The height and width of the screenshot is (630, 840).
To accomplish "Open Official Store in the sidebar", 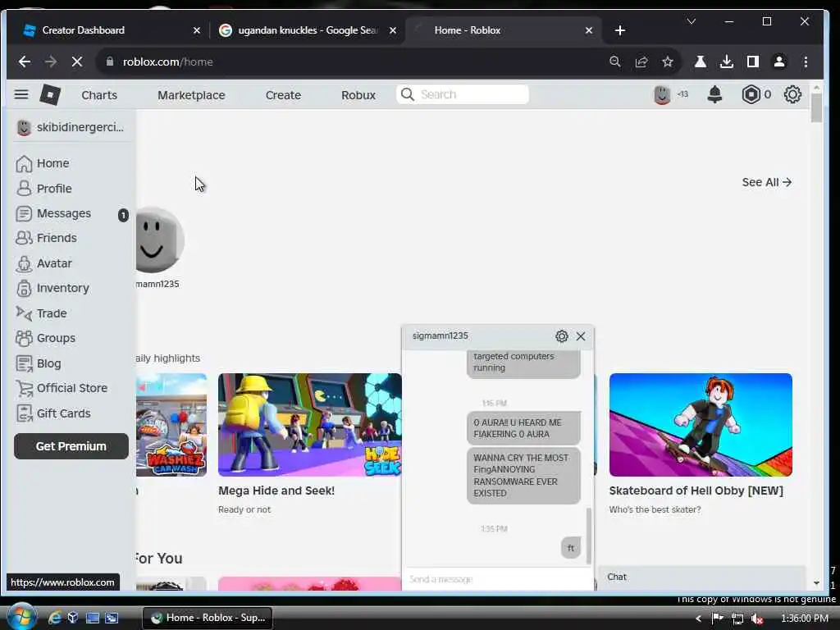I will 62,388.
